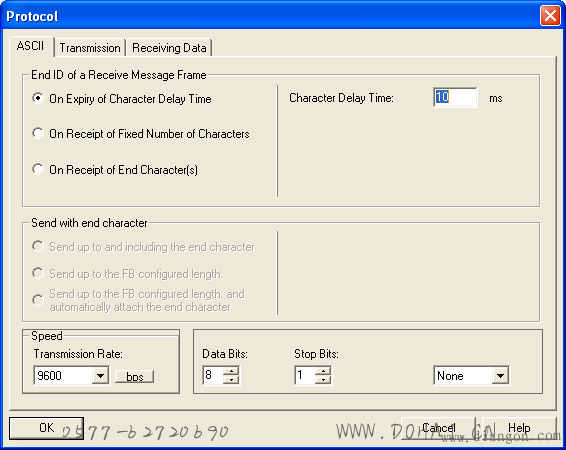Click the Data Bits value field
The width and height of the screenshot is (566, 450).
[213, 375]
